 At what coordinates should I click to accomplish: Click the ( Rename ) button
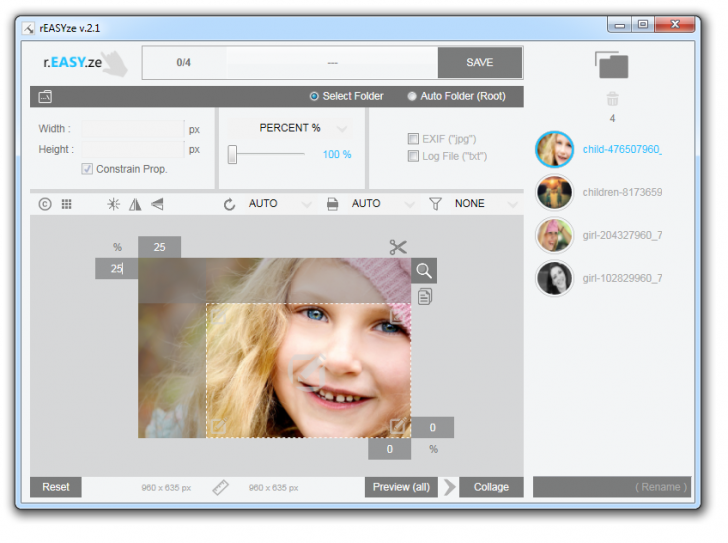[x=612, y=487]
